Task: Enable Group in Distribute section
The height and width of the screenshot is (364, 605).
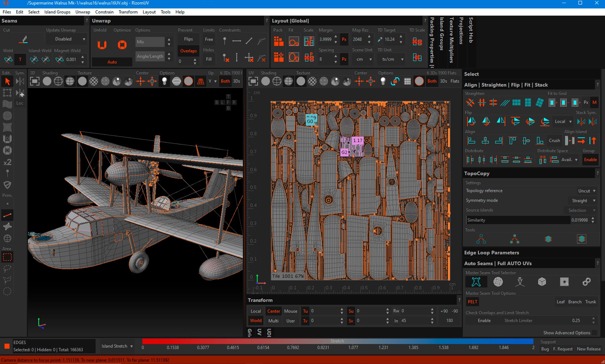Action: coord(590,160)
